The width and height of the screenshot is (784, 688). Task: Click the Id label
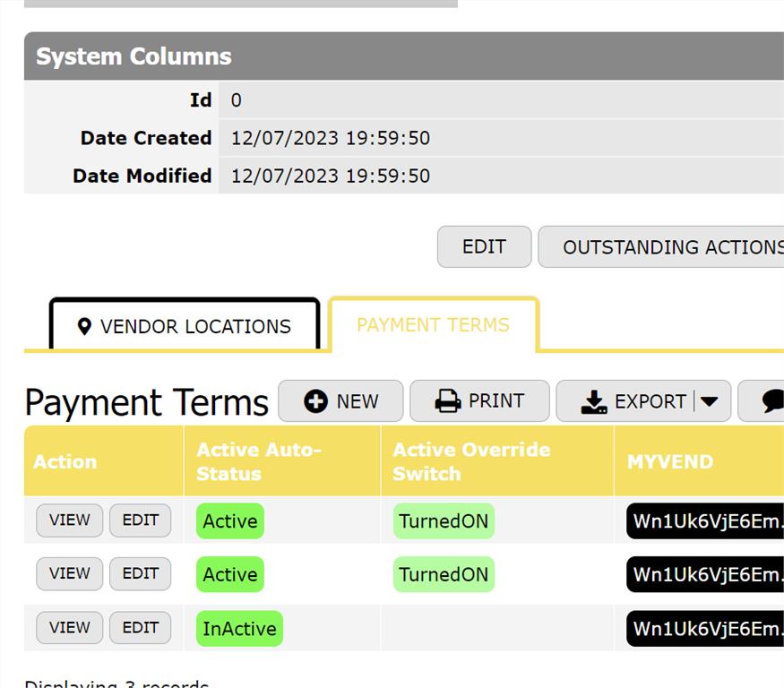pyautogui.click(x=201, y=100)
